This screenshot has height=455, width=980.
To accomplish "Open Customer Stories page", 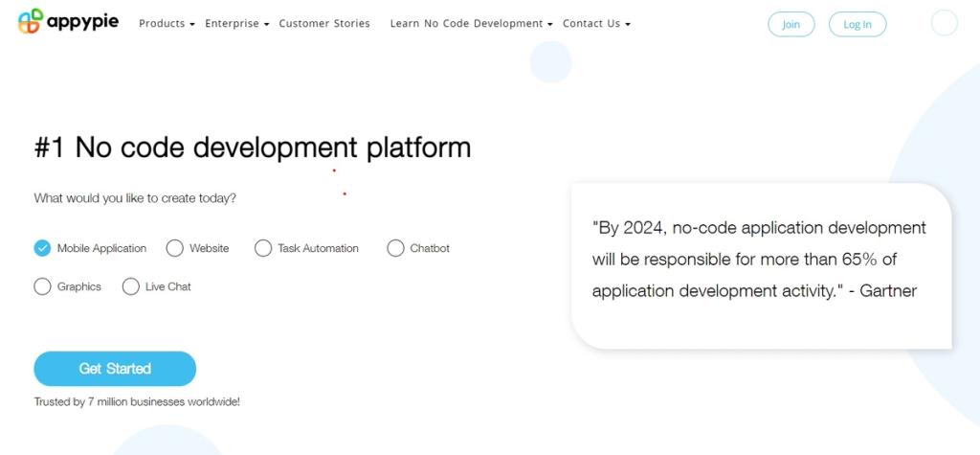I will [324, 24].
